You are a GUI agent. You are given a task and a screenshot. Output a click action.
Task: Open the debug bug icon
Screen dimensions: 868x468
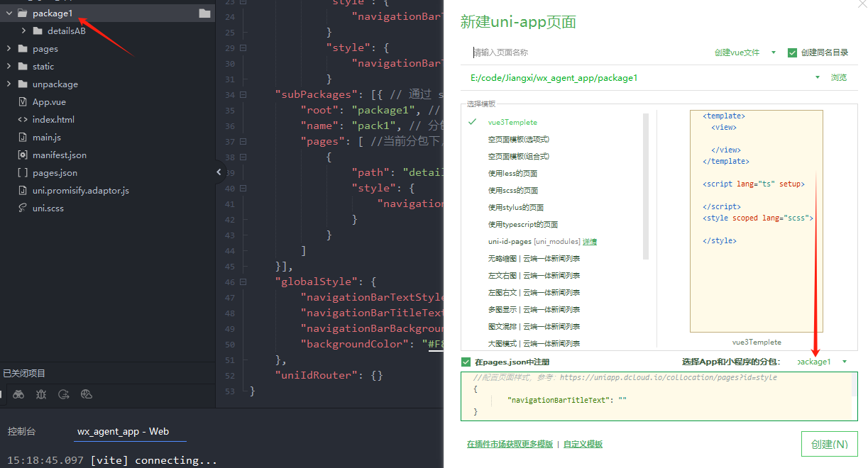41,394
